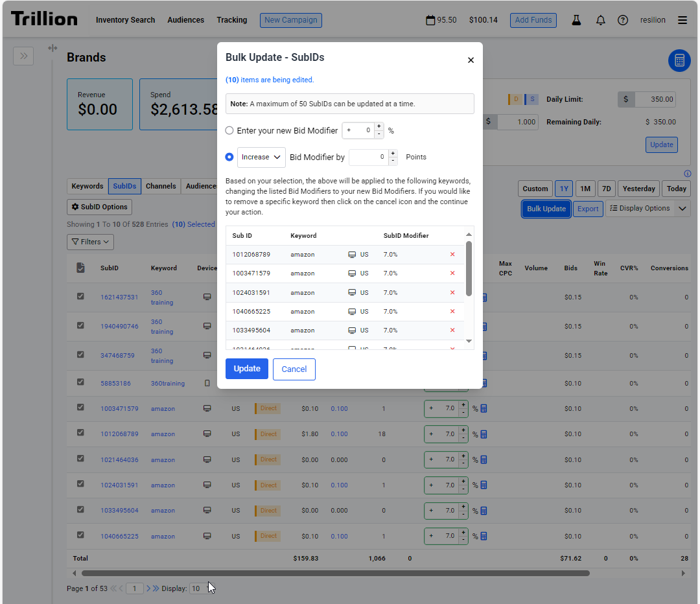Click the horizontal table scrollbar

tap(335, 573)
